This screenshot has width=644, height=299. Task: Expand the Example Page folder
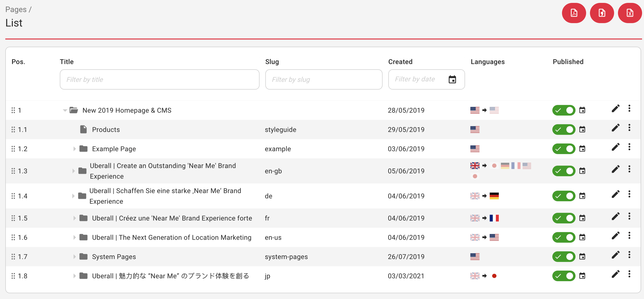[74, 149]
